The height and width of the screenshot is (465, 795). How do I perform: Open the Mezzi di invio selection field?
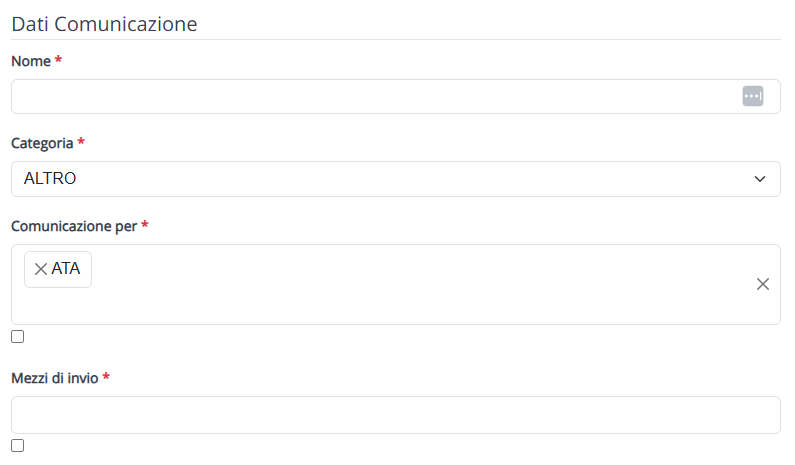point(395,415)
